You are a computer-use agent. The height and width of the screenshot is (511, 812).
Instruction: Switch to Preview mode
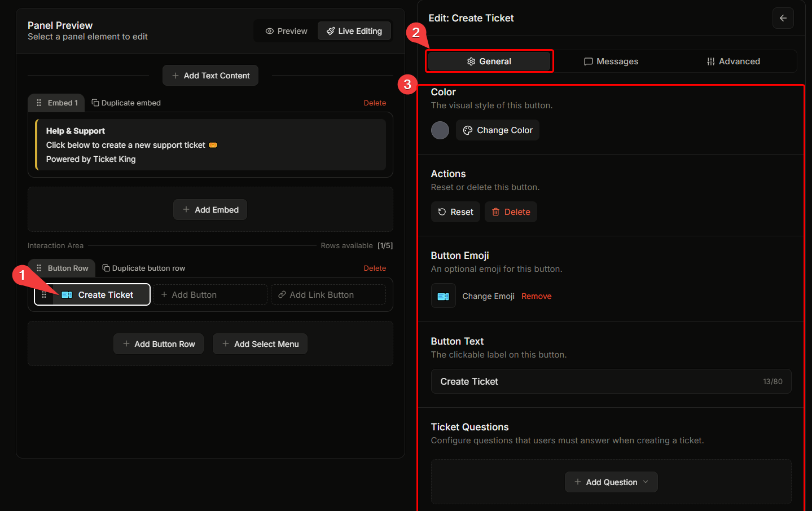point(287,31)
